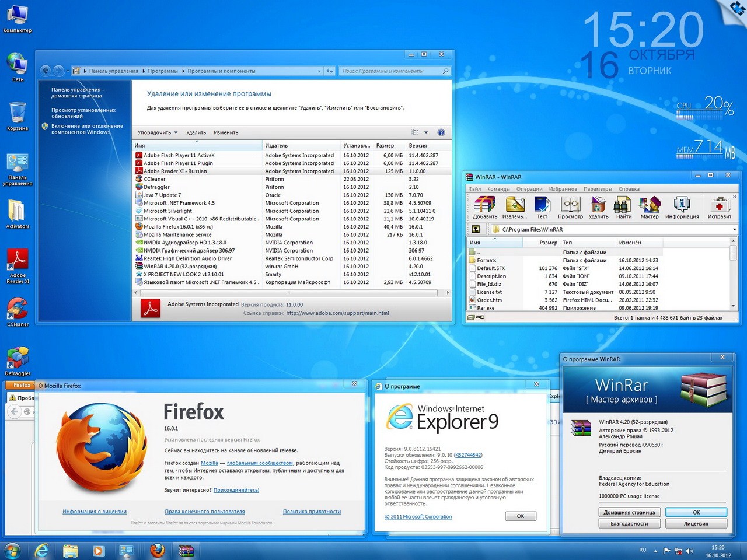Open the CCleaner desktop icon
The image size is (747, 560).
18,312
